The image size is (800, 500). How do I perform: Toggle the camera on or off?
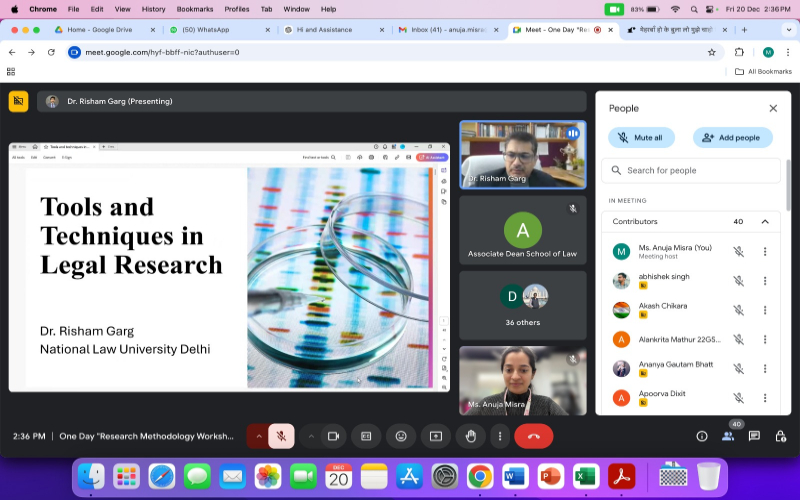point(334,436)
